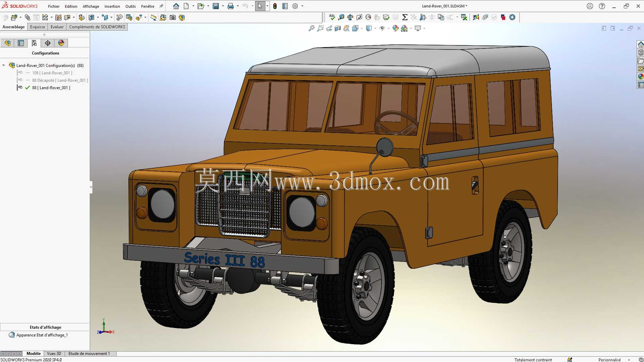Open Mass Properties scale icon
644x362 pixels.
click(x=350, y=17)
